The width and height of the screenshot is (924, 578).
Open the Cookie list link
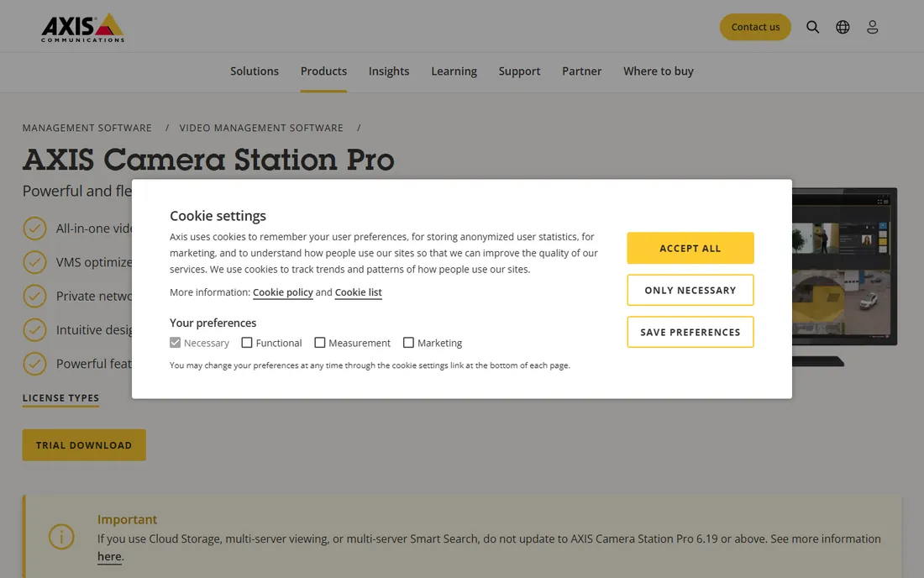pos(359,292)
